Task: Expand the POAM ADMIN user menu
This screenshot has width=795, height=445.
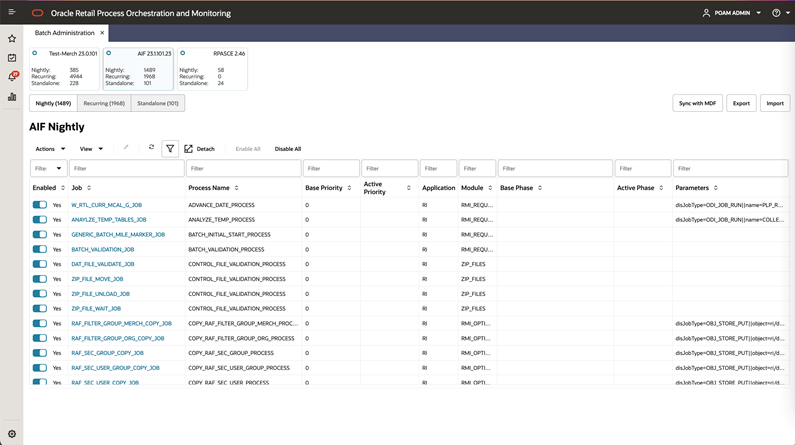Action: pyautogui.click(x=758, y=13)
